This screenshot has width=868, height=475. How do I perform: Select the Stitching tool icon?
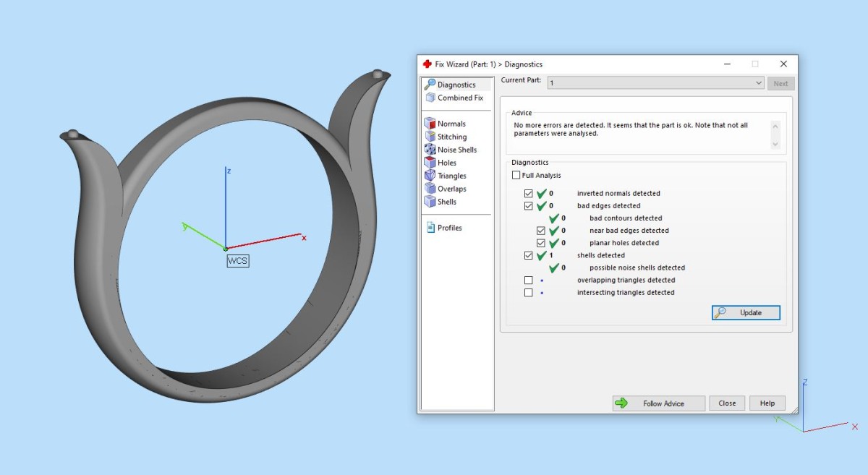[x=430, y=137]
